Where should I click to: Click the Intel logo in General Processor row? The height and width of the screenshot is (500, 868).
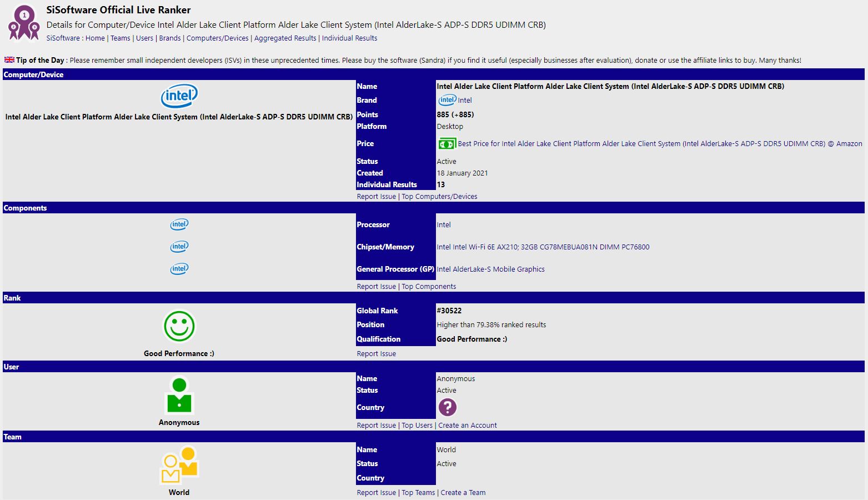click(179, 269)
